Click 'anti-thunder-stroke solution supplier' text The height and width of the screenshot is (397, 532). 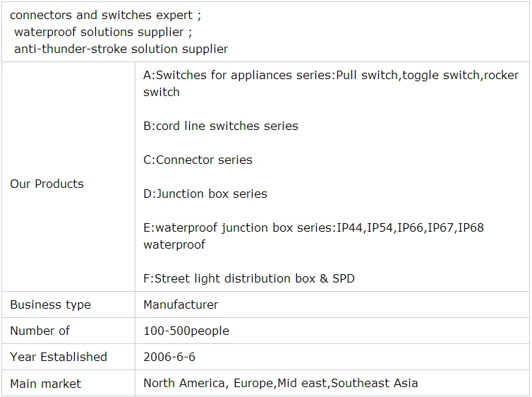click(x=121, y=49)
